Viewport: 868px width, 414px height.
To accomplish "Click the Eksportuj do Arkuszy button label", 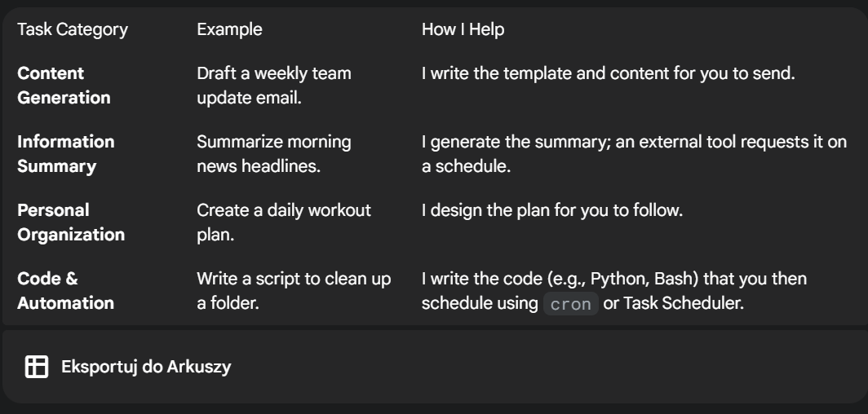I will [x=146, y=367].
